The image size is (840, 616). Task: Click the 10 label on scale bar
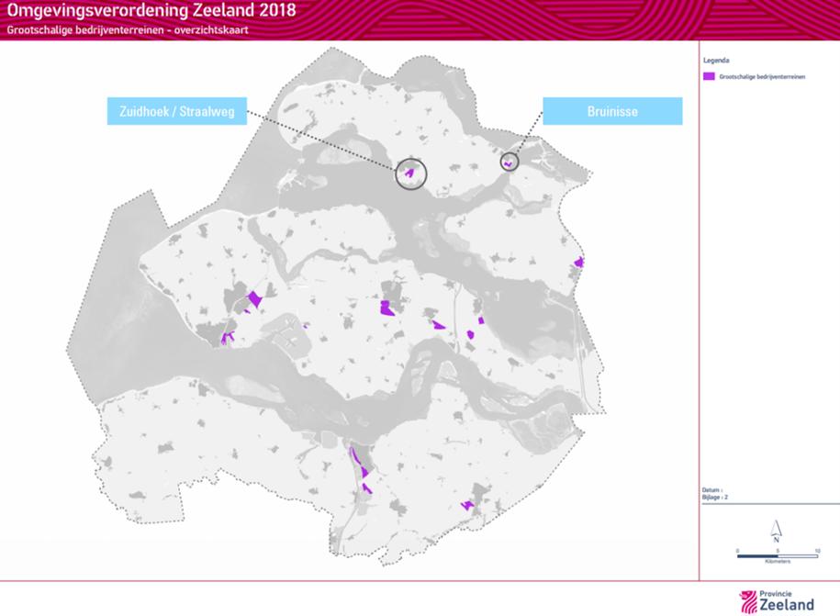[x=816, y=551]
